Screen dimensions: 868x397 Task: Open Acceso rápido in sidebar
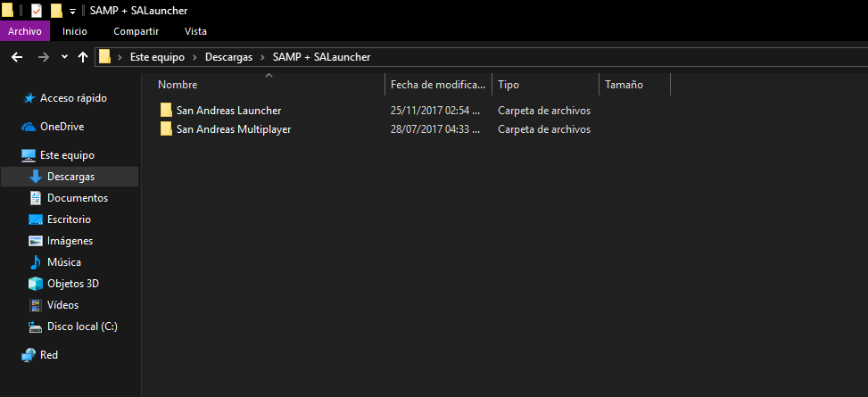click(x=74, y=98)
